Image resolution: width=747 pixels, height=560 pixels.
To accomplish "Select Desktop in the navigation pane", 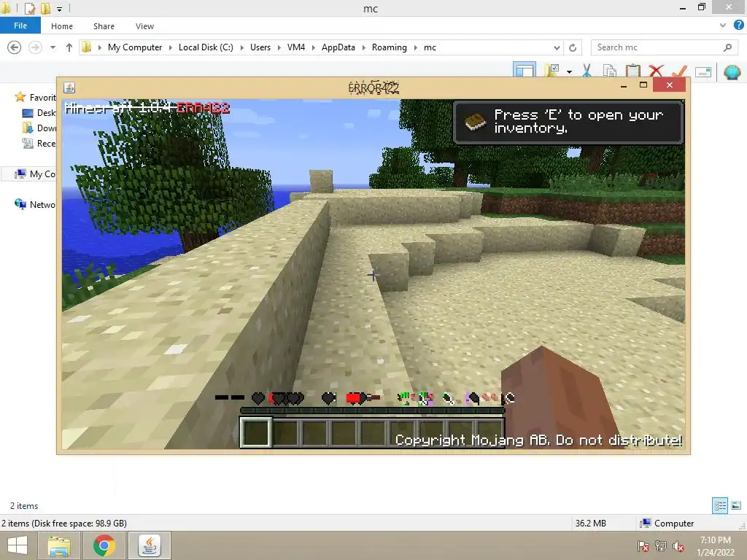I will click(39, 113).
